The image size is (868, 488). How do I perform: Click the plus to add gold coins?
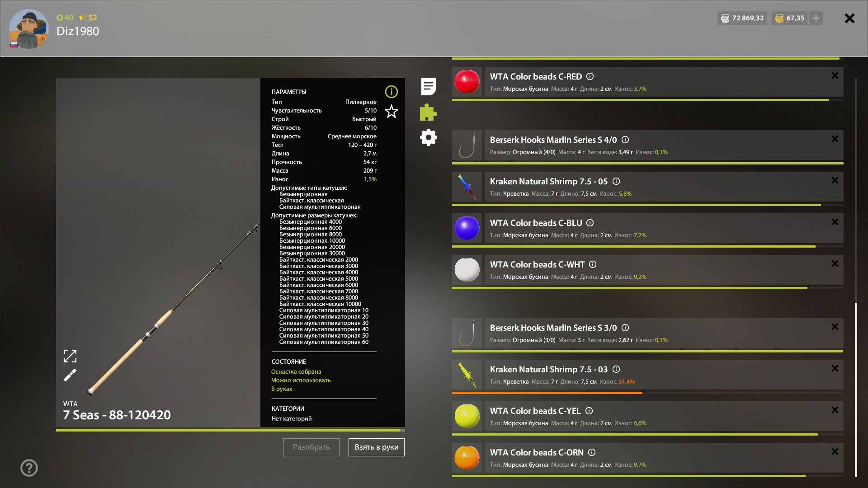[x=816, y=18]
